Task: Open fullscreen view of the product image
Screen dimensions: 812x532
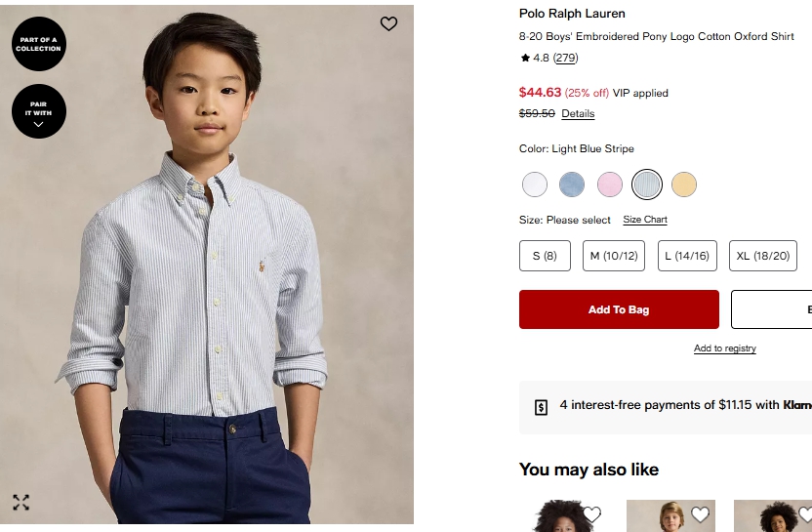Action: click(x=20, y=503)
